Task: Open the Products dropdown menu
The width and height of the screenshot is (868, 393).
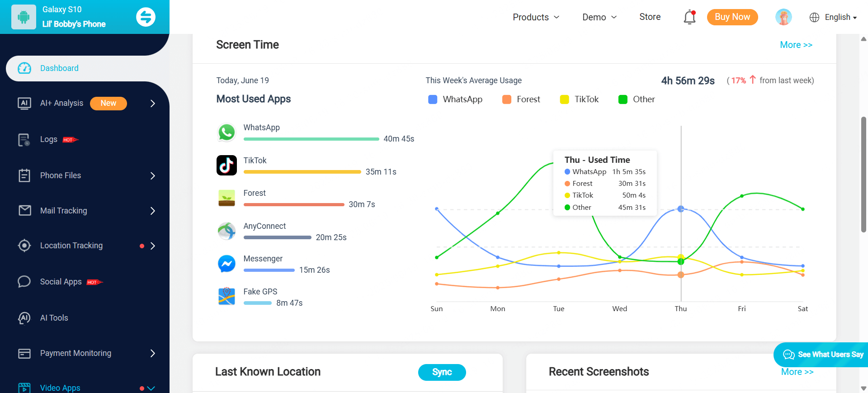Action: click(x=536, y=17)
